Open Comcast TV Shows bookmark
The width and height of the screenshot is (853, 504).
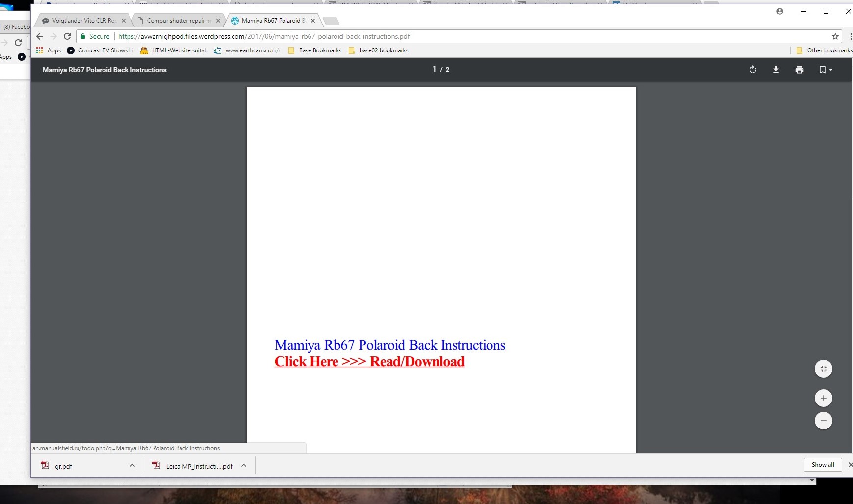[x=100, y=50]
